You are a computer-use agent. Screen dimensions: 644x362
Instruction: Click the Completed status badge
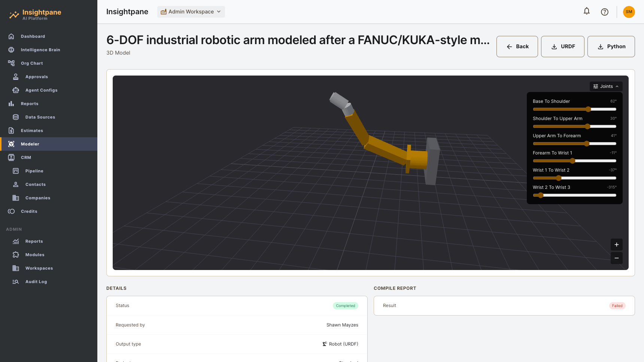point(346,306)
